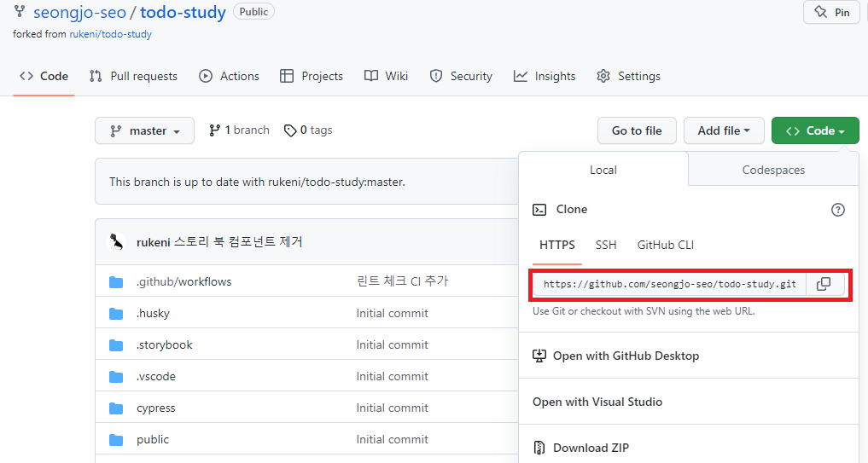Click the rukeni commit author name
The width and height of the screenshot is (868, 463).
[154, 242]
